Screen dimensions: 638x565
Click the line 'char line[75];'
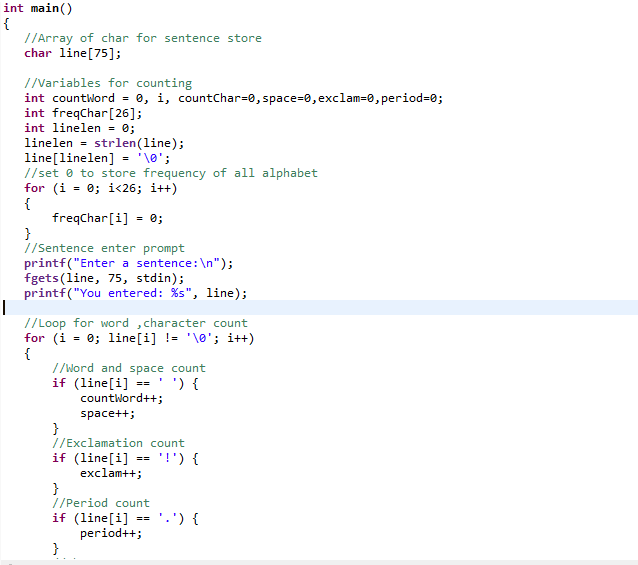[x=72, y=53]
